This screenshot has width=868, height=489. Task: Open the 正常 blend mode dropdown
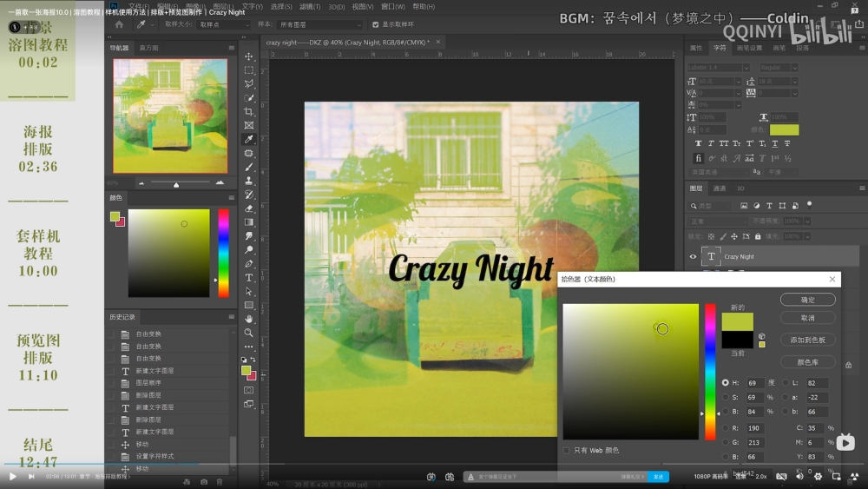coord(717,221)
